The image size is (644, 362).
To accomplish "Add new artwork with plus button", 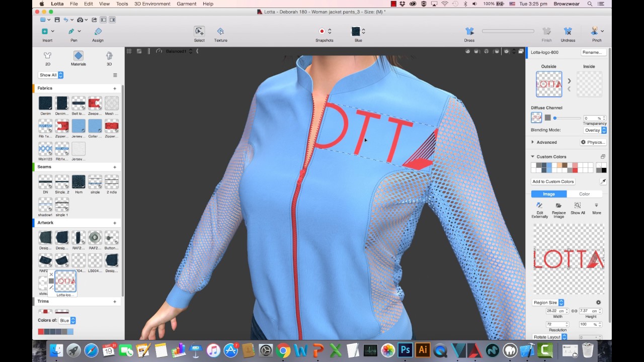I will point(115,223).
